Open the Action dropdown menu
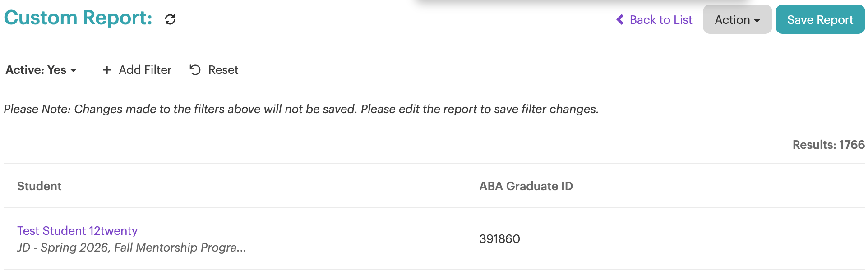Viewport: 868px width, 275px height. click(x=737, y=19)
